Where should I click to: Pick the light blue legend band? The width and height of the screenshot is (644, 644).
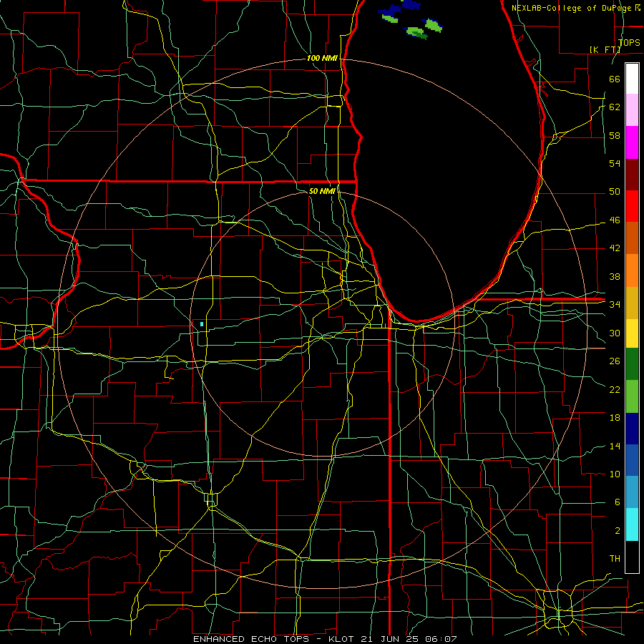[x=632, y=492]
